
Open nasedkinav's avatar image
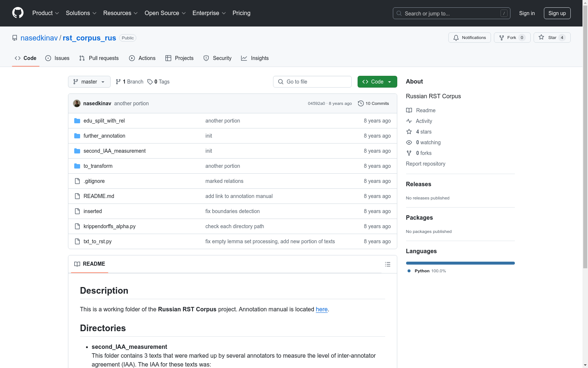pyautogui.click(x=77, y=103)
